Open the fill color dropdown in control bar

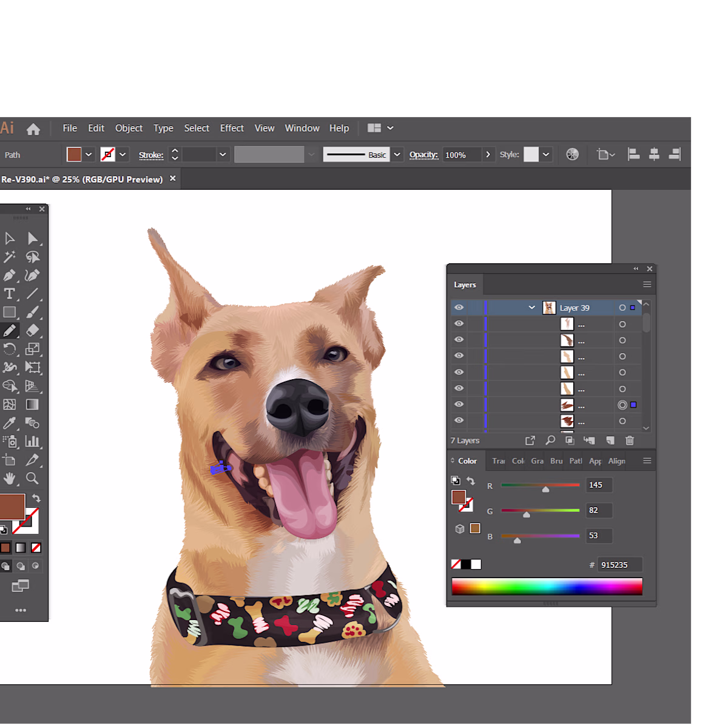(x=89, y=155)
